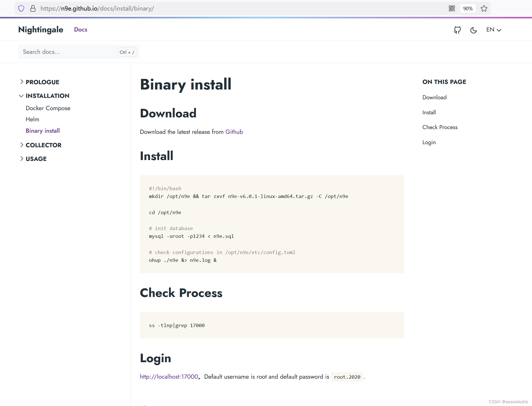The image size is (532, 406).
Task: Jump to Install in page contents
Action: [x=429, y=112]
